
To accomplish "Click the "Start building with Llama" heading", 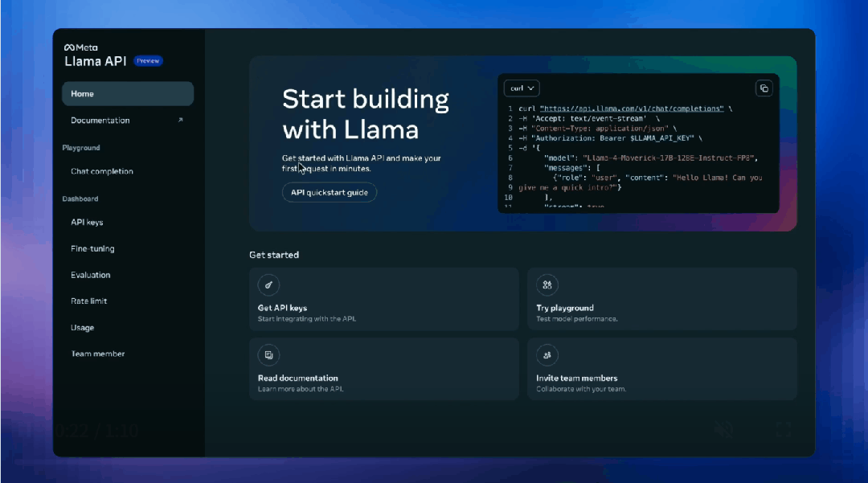I will click(x=366, y=115).
